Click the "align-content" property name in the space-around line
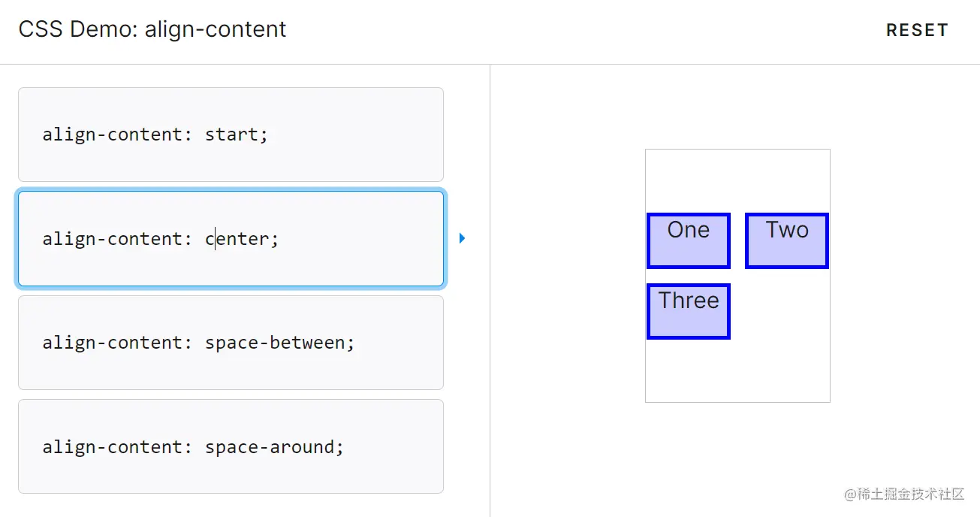Image resolution: width=980 pixels, height=517 pixels. pos(112,446)
